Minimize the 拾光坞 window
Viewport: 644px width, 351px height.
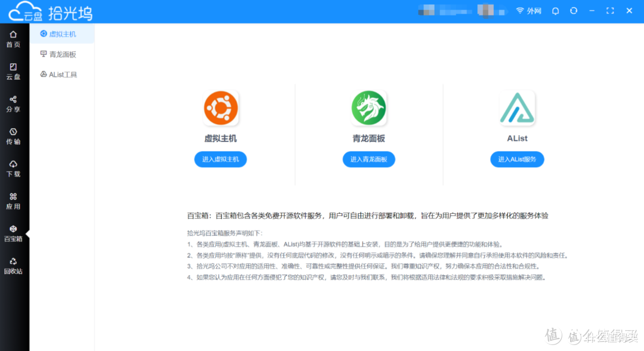point(592,11)
